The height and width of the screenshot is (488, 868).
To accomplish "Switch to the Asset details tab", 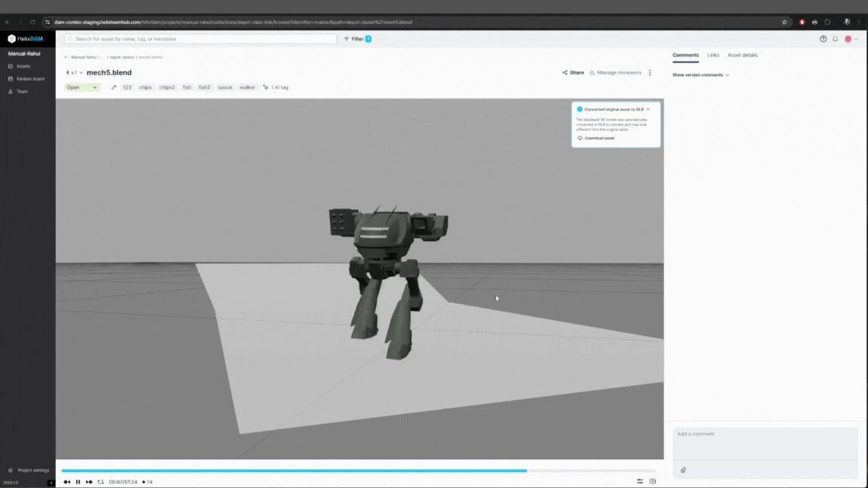I will click(742, 55).
